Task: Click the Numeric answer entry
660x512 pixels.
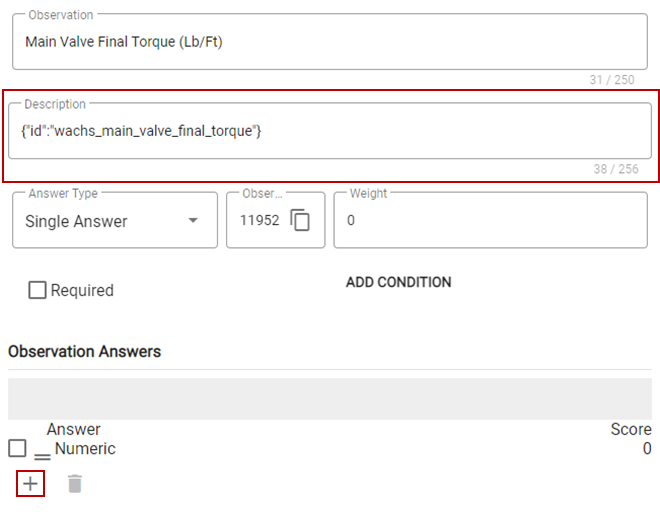Action: [85, 448]
